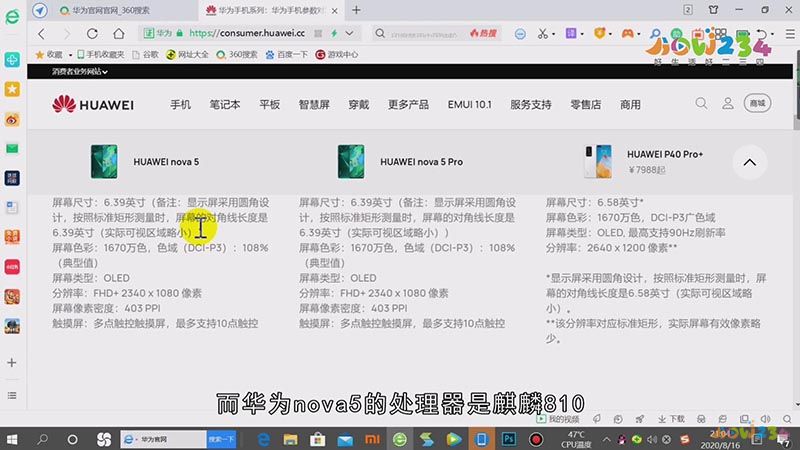Screen dimensions: 800x450
Task: Click the browser search input field
Action: point(424,34)
